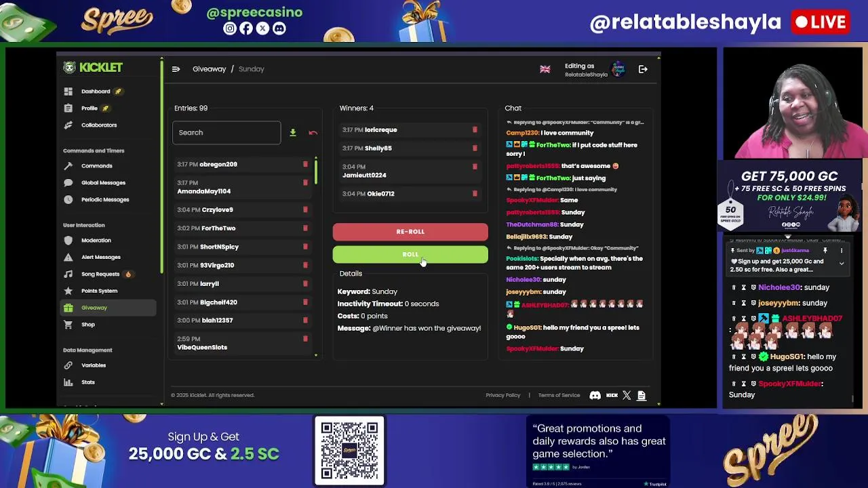Remove winner Shelly65
The width and height of the screenshot is (868, 488).
475,148
